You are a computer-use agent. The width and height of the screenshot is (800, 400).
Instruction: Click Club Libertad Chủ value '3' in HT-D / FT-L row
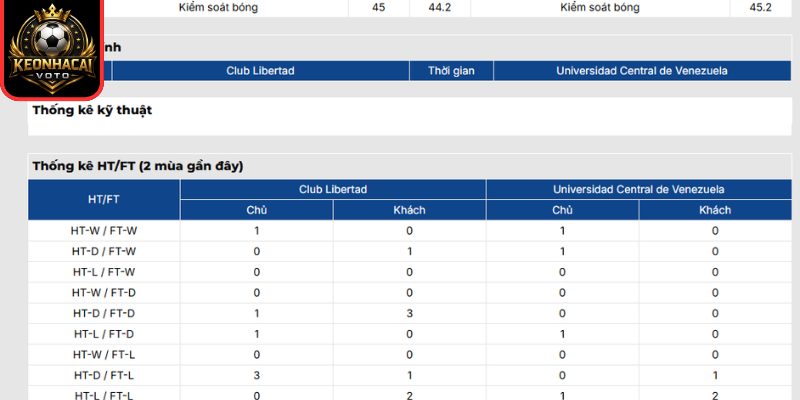(x=257, y=376)
